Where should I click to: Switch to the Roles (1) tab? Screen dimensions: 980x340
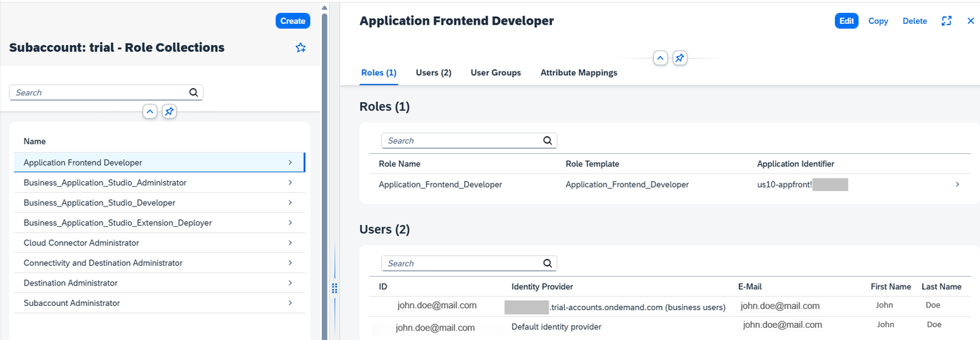(378, 73)
